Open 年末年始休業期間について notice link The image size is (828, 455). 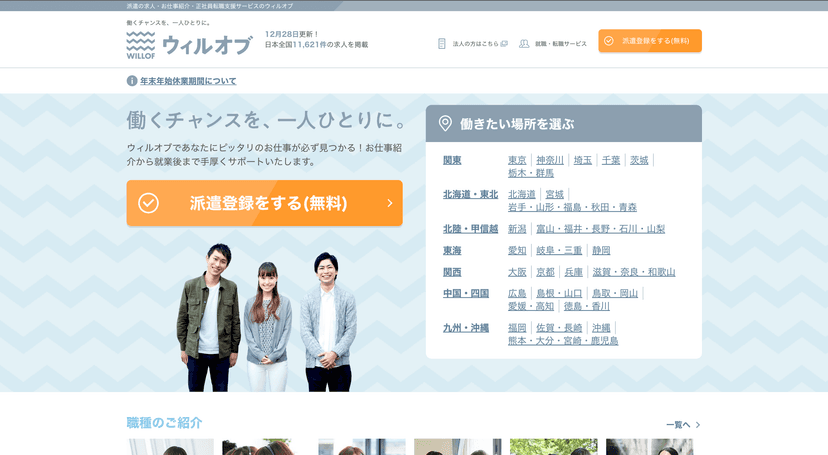tap(188, 81)
